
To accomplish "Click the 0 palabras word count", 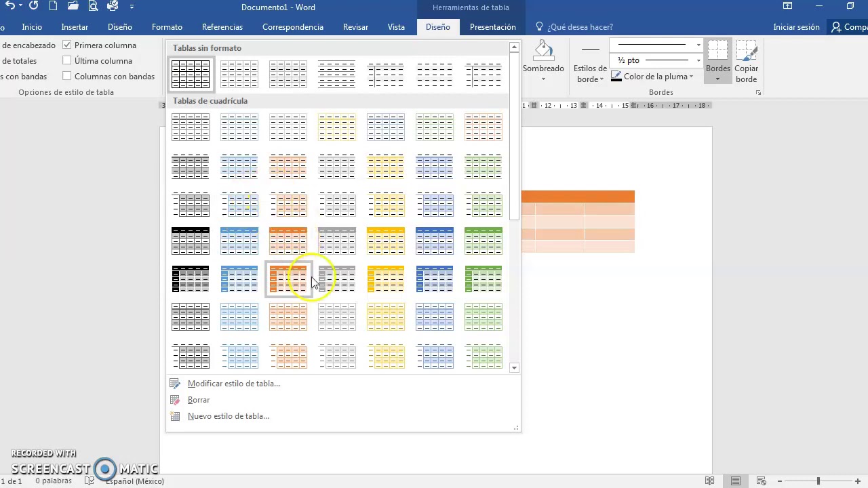I will 54,481.
